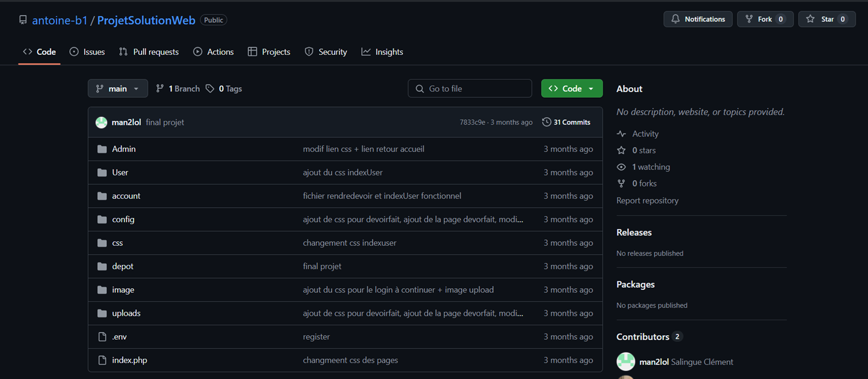Open the uploads folder
Image resolution: width=868 pixels, height=379 pixels.
(127, 313)
